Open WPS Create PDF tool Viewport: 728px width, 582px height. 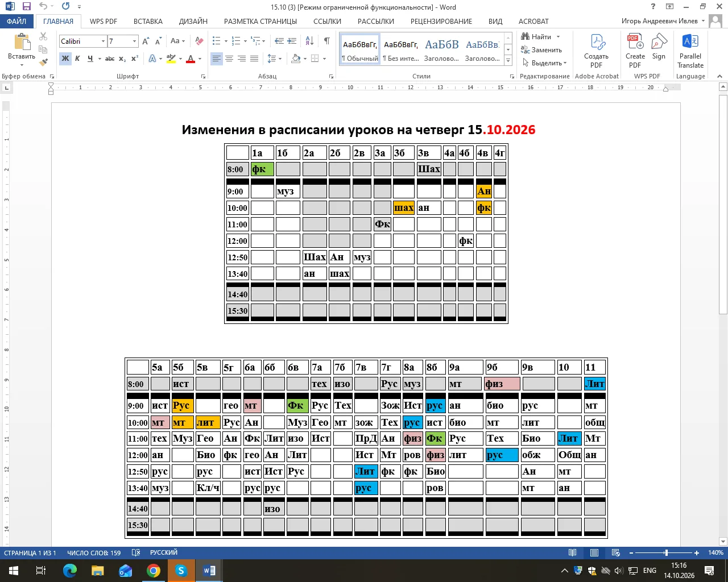635,52
